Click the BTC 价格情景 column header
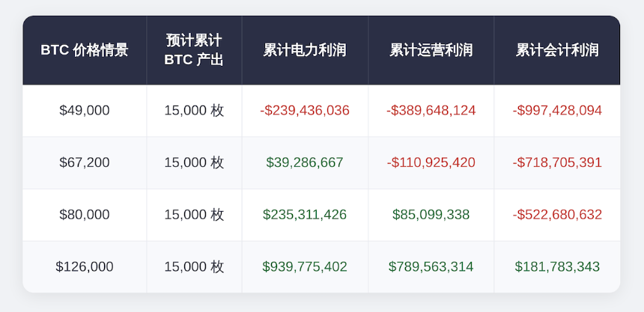This screenshot has width=644, height=312. coord(85,50)
